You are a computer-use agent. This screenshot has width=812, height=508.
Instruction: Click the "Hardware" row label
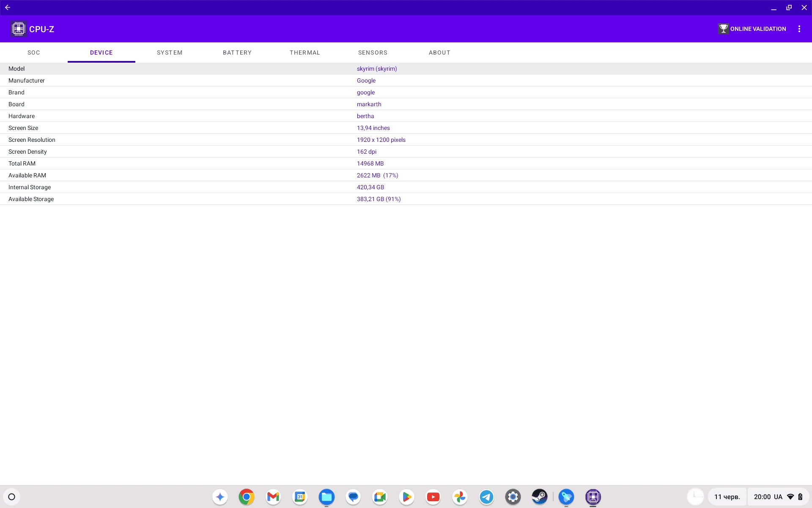point(22,116)
